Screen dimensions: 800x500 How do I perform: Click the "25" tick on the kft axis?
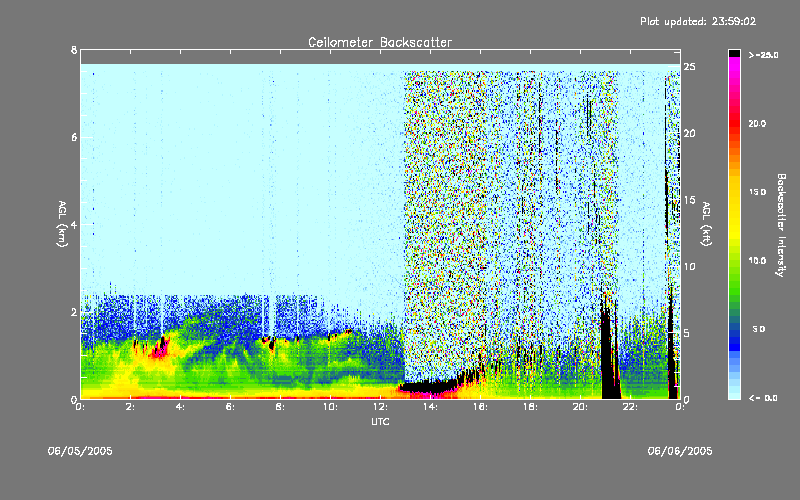pyautogui.click(x=689, y=67)
